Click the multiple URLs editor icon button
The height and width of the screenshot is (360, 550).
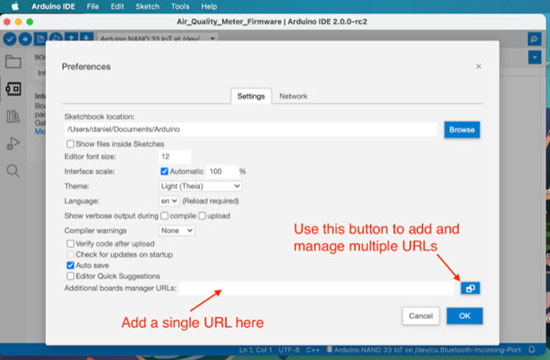click(x=470, y=288)
